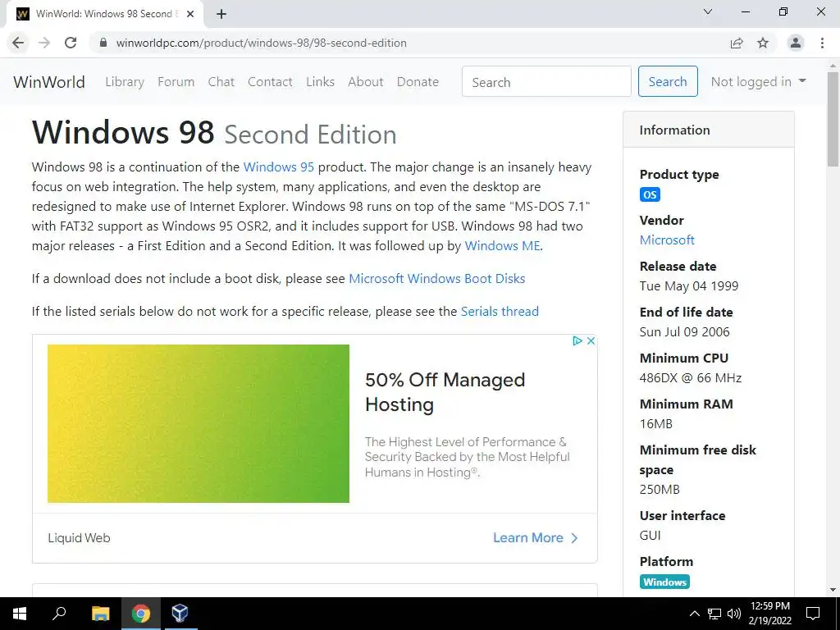Click the WinWorld tab title

click(x=104, y=14)
